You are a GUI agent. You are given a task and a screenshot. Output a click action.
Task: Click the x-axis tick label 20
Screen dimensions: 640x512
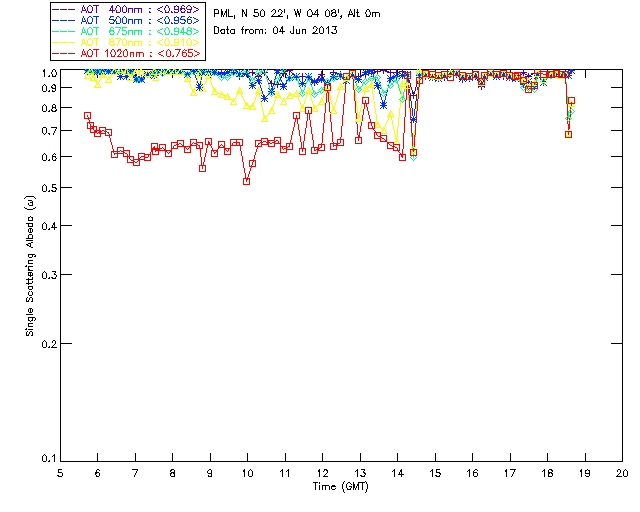[622, 473]
